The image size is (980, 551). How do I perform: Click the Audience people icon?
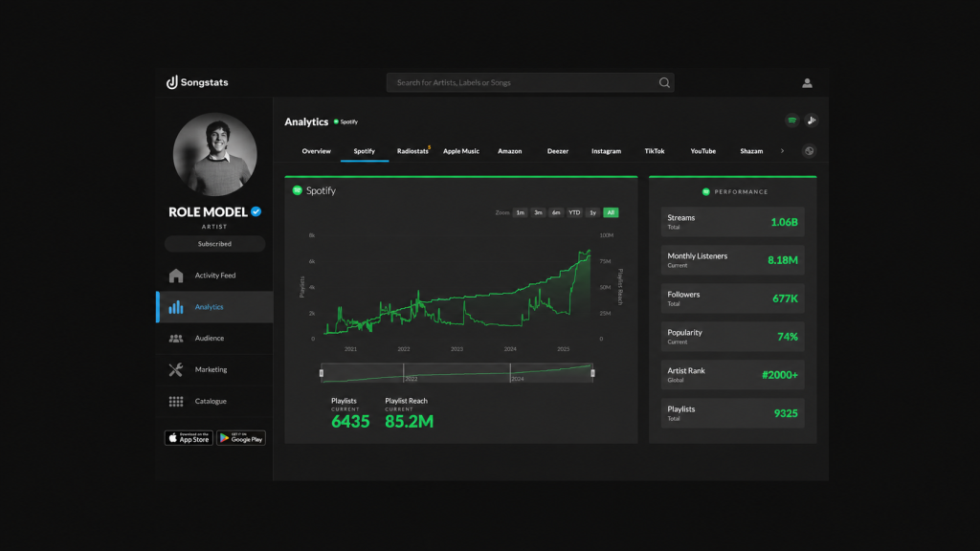tap(176, 338)
